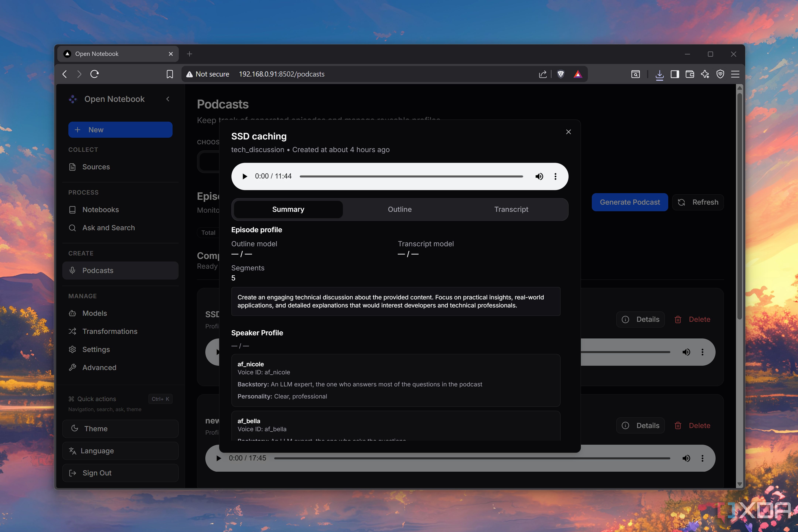Viewport: 798px width, 532px height.
Task: Collapse the Open Notebook sidebar
Action: click(x=168, y=99)
